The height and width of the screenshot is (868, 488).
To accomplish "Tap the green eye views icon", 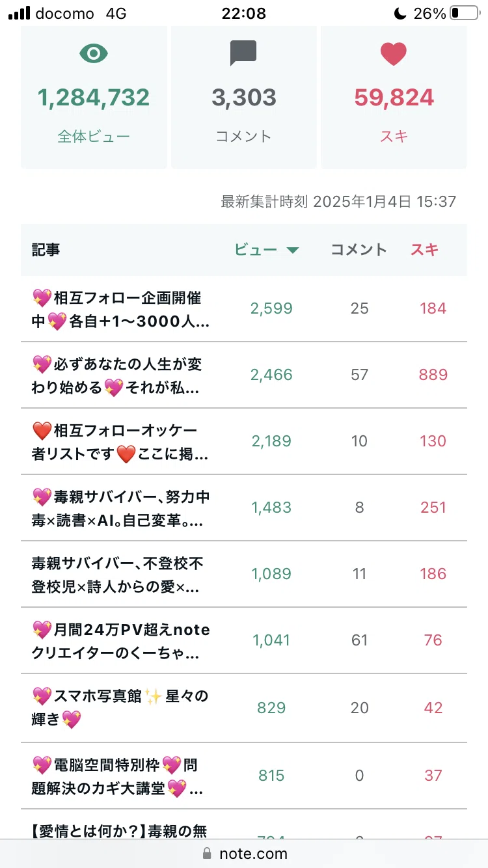I will coord(94,53).
